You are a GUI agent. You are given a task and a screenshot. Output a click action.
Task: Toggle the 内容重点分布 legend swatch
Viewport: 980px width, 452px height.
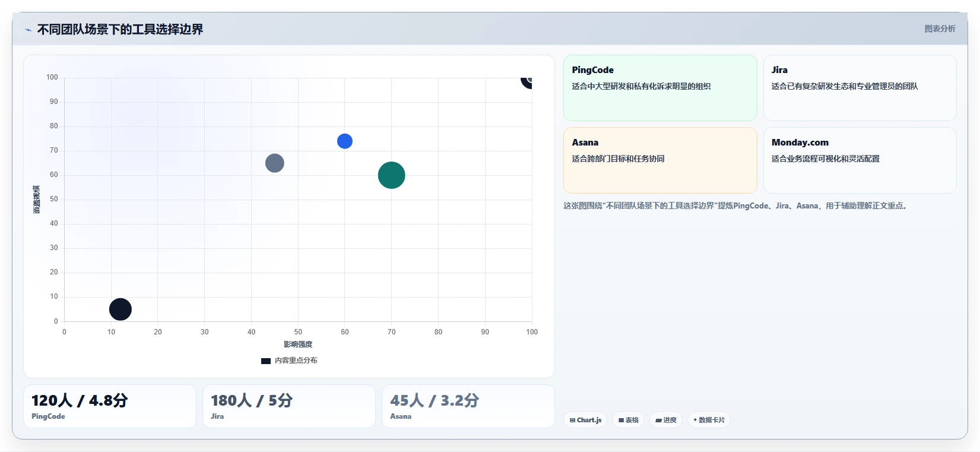click(x=266, y=361)
